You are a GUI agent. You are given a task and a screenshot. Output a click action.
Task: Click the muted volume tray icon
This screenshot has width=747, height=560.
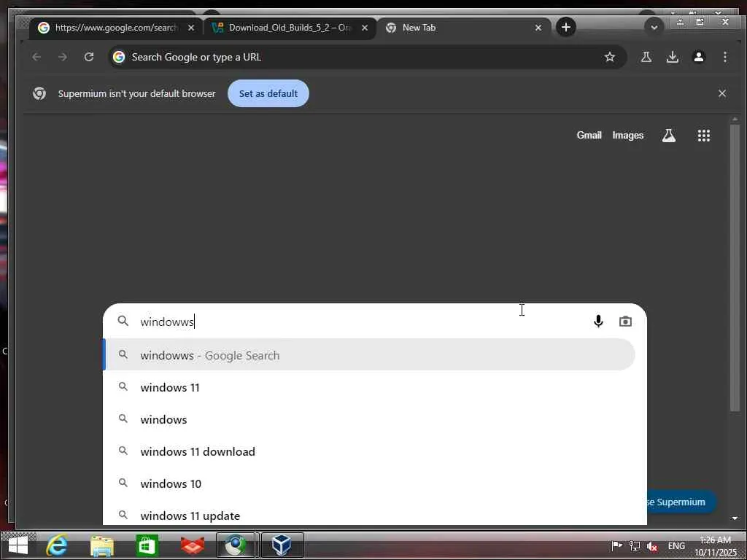pyautogui.click(x=652, y=546)
